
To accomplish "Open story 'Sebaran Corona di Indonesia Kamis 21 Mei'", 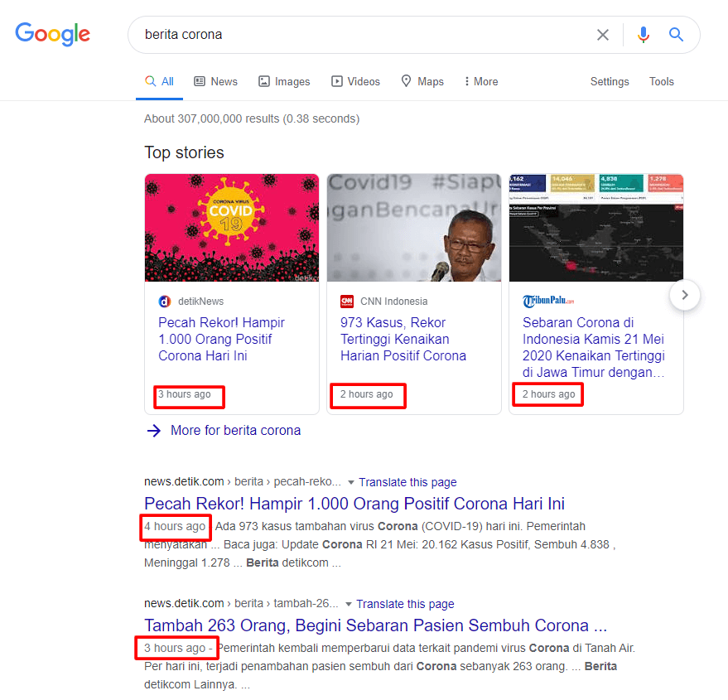I will (x=593, y=347).
